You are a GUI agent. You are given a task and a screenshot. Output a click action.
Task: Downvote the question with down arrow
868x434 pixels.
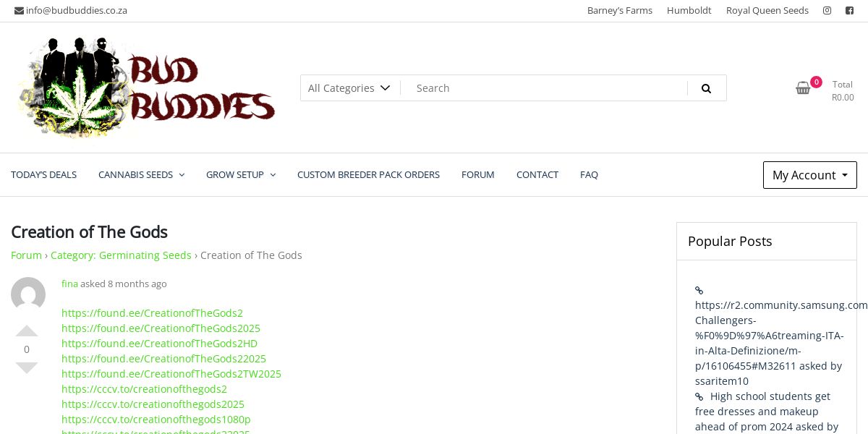27,367
